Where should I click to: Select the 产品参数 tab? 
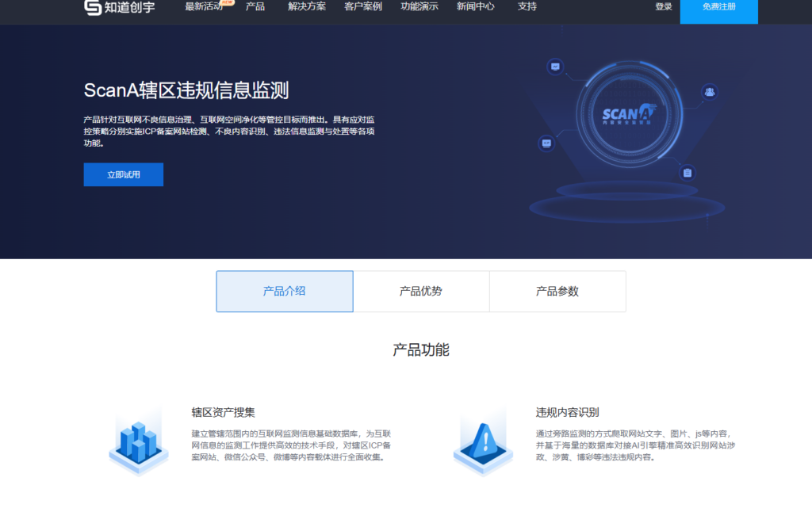557,291
